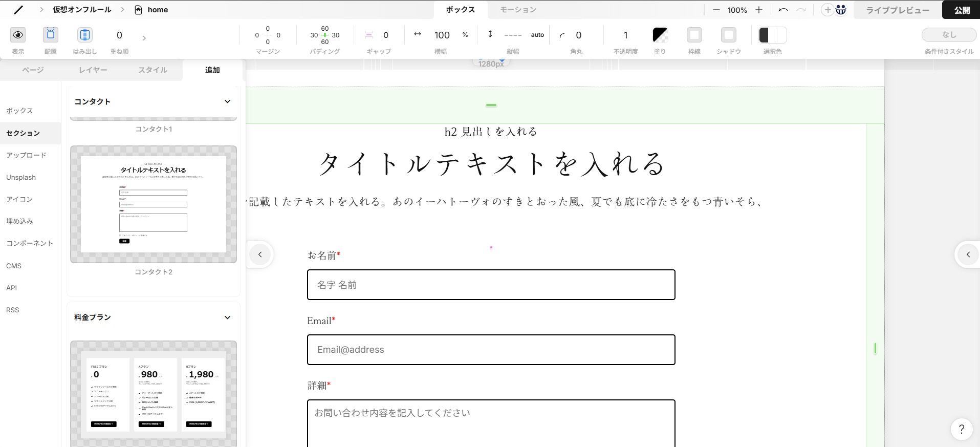
Task: Select コンポーネント in the add sidebar
Action: [x=30, y=243]
